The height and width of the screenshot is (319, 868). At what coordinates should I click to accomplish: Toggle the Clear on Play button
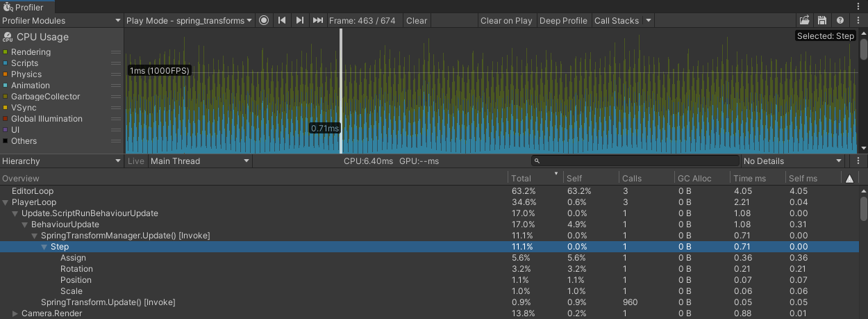click(x=506, y=21)
